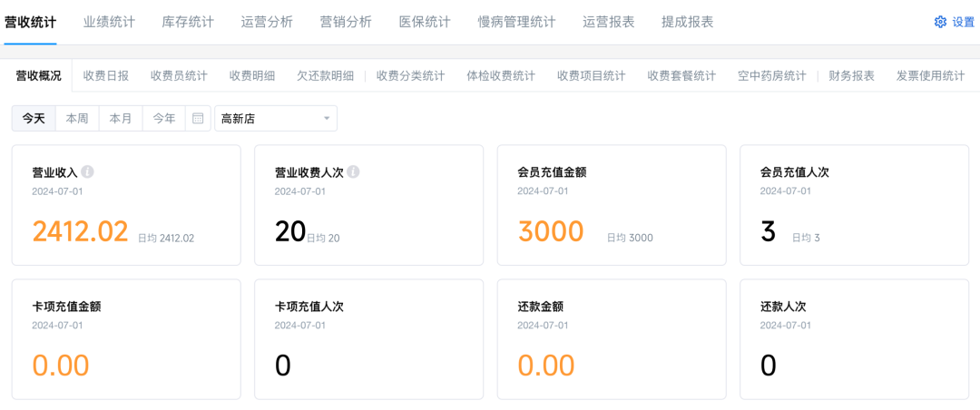Go to the 医保统计 tab

tap(425, 22)
